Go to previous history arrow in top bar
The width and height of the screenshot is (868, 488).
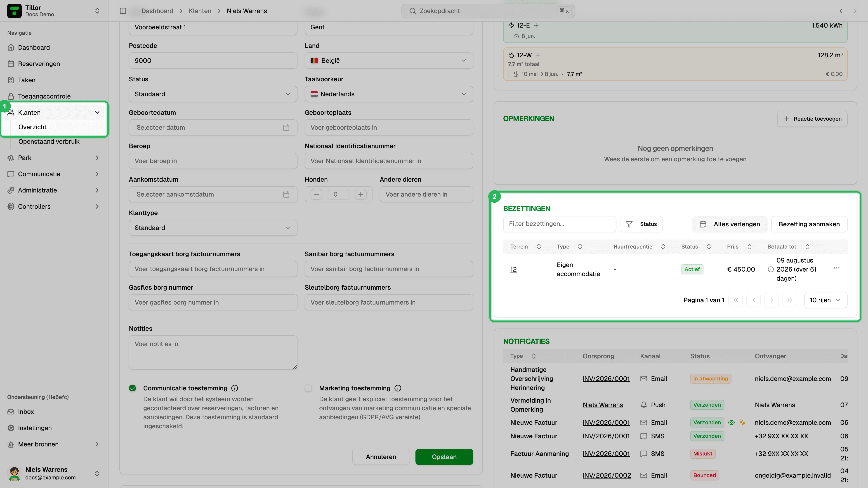[x=841, y=11]
